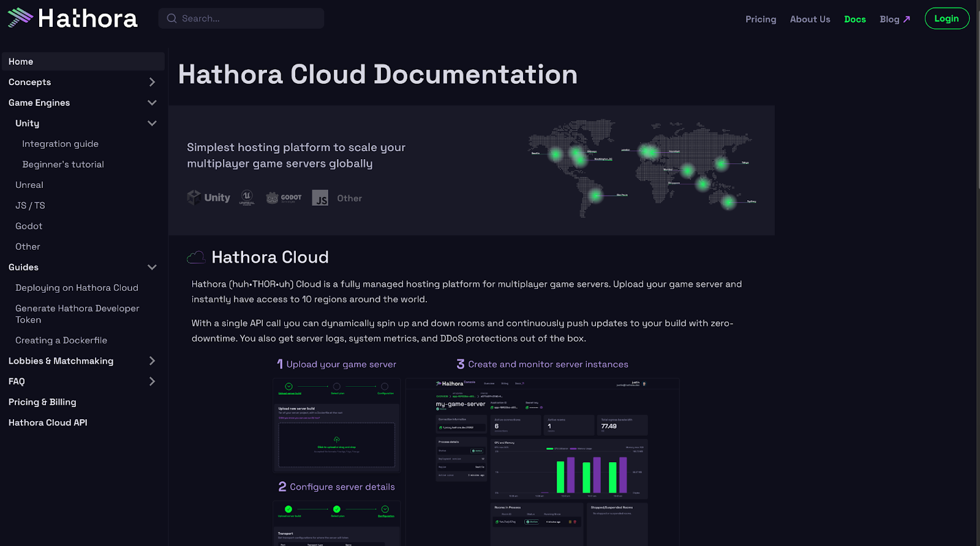Screen dimensions: 980x546
Task: Click 'Simplest hosting platform' tagline text
Action: [296, 155]
